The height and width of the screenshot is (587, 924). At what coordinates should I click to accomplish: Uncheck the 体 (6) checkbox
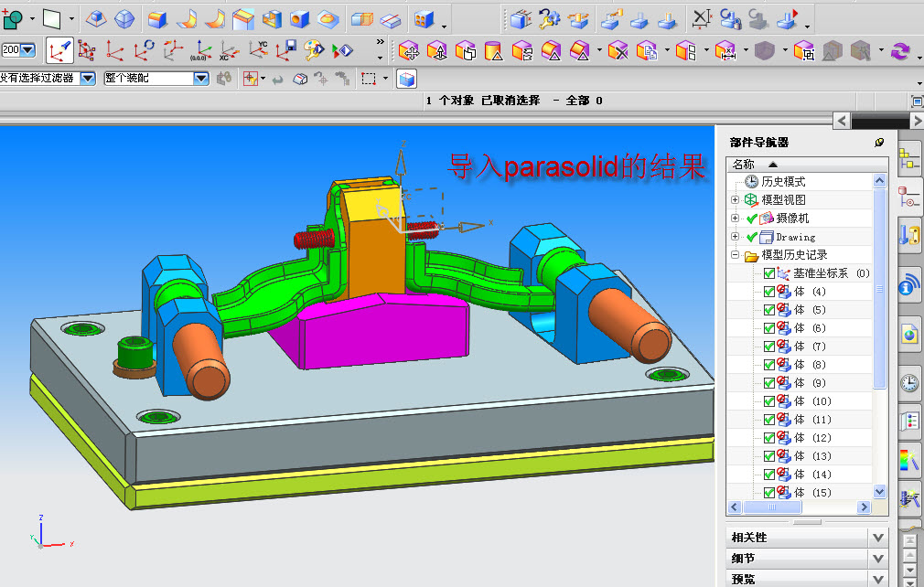[769, 328]
